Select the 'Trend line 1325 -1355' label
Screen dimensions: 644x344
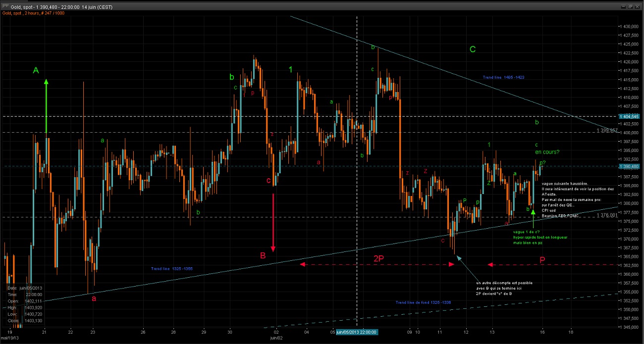click(x=172, y=269)
